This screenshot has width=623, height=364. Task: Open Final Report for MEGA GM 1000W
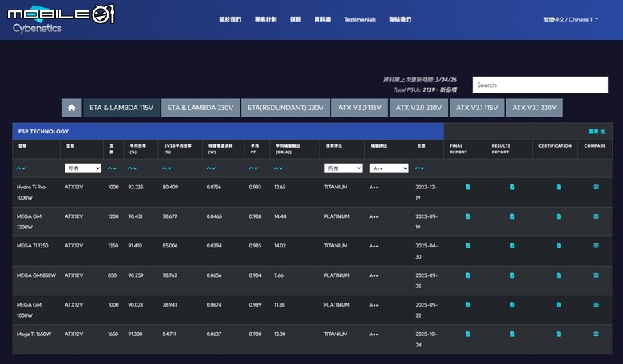(468, 304)
